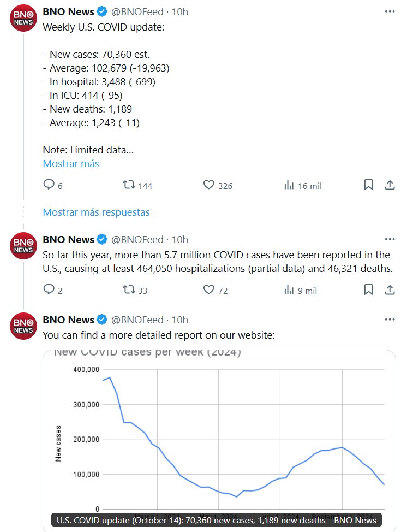Open more options on the second tweet
Viewport: 407px width, 532px height.
(x=390, y=239)
